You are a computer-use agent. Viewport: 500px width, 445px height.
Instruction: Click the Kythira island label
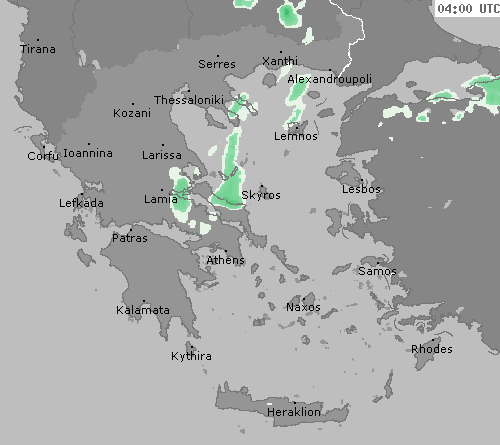click(x=191, y=356)
